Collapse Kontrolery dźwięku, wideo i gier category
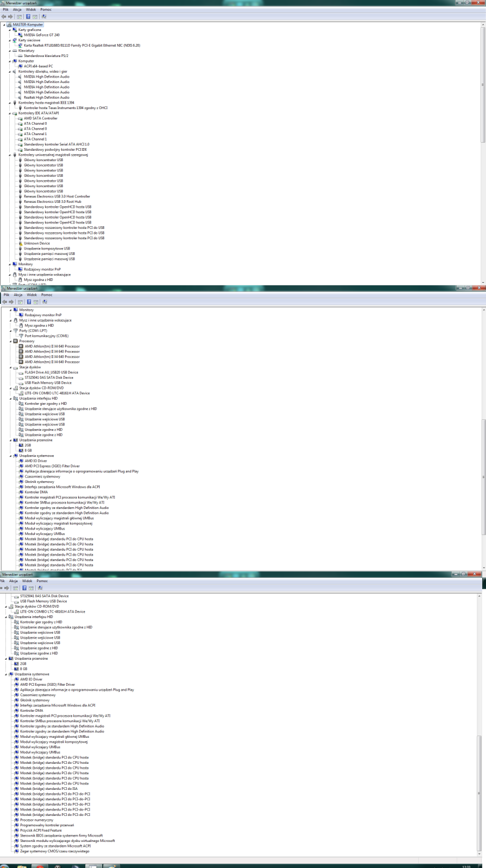The height and width of the screenshot is (868, 486). [x=10, y=72]
